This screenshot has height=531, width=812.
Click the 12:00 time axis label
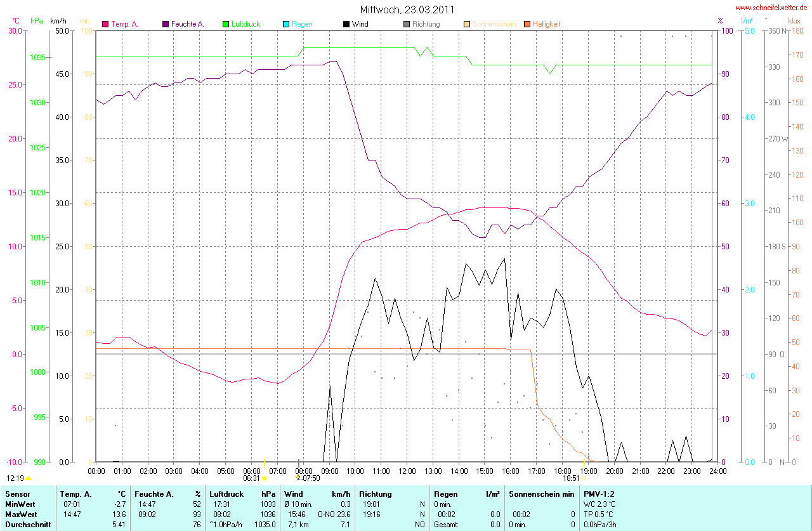pos(407,471)
